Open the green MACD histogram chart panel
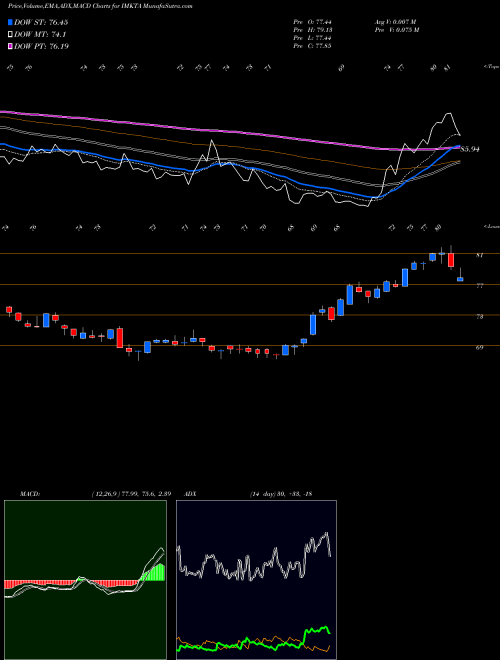Viewport: 500px width, 660px height. (x=85, y=580)
